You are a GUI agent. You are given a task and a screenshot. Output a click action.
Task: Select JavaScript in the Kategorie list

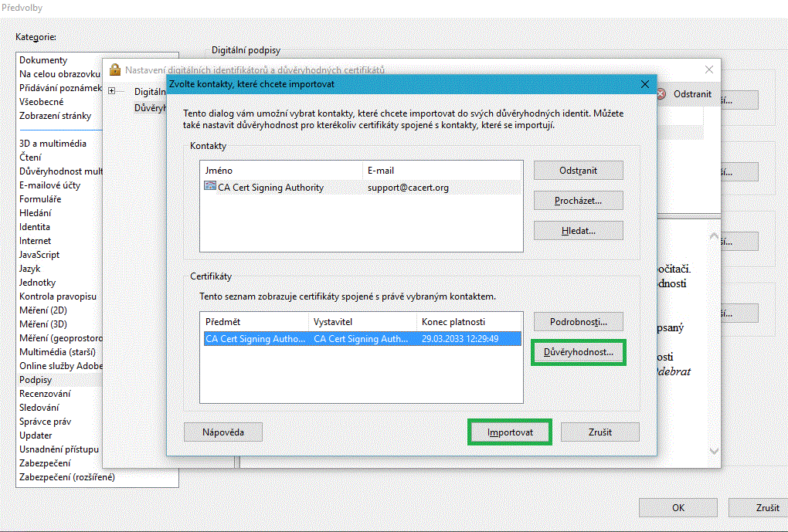click(x=39, y=255)
